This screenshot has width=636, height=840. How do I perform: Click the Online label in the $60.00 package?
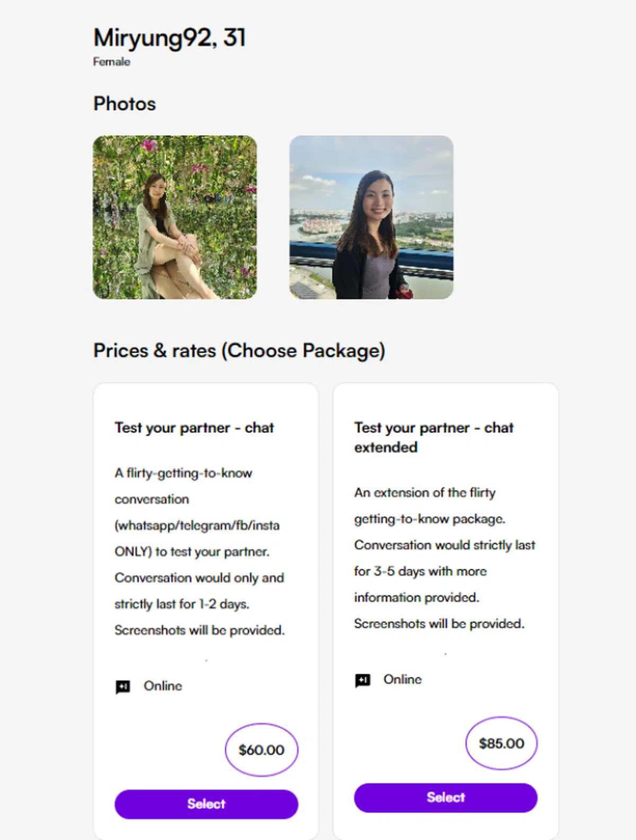point(163,686)
